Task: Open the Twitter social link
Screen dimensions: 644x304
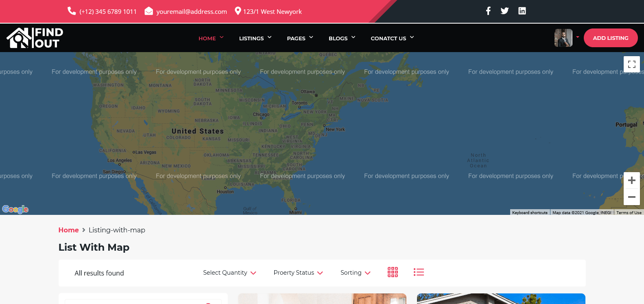Action: tap(505, 11)
